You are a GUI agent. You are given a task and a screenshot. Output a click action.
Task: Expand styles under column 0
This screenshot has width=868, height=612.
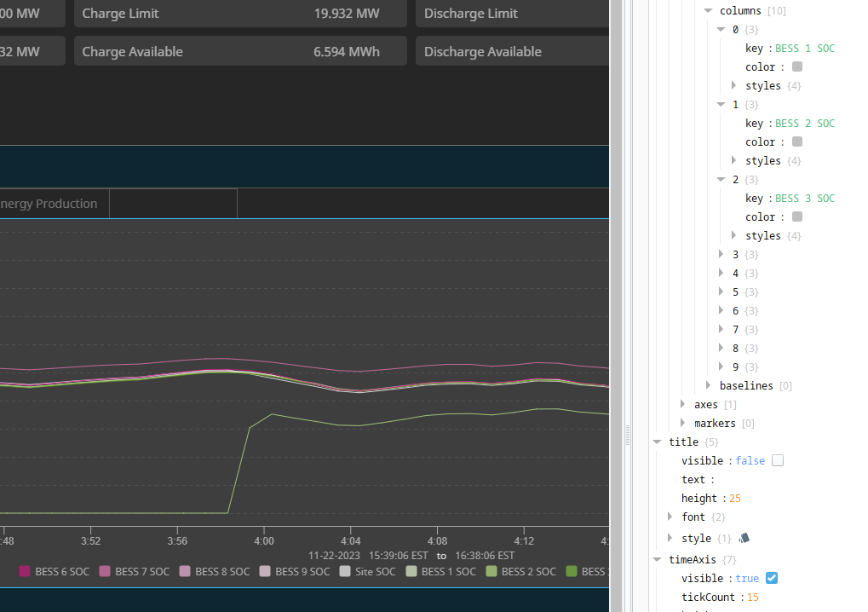tap(733, 85)
